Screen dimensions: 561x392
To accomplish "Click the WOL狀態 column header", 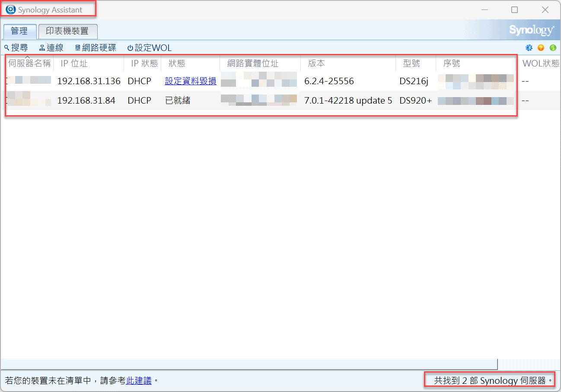I will [x=540, y=63].
